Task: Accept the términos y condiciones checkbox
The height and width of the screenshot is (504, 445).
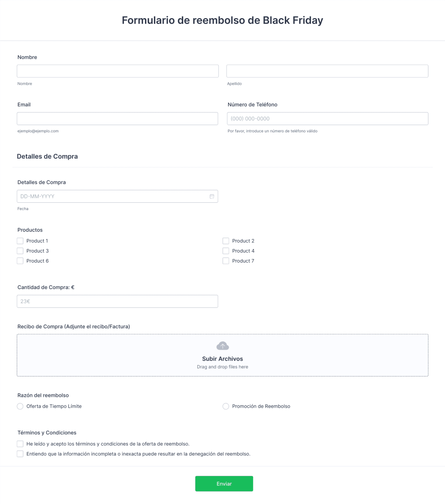Action: pos(20,444)
